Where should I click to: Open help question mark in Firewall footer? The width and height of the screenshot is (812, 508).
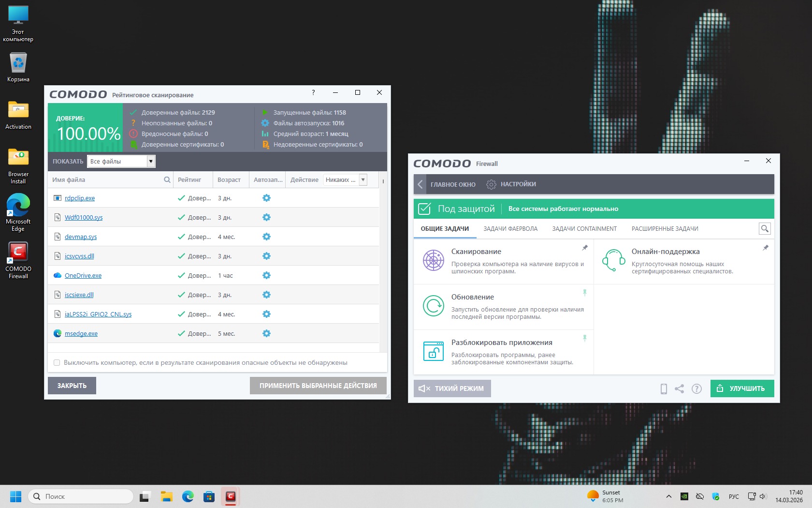[x=696, y=388]
